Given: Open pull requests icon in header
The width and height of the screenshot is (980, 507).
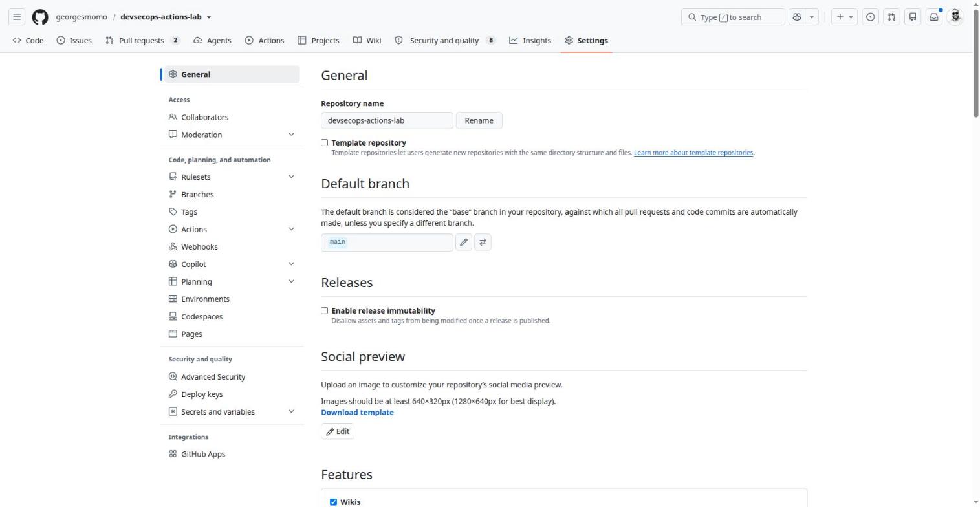Looking at the screenshot, I should (891, 17).
